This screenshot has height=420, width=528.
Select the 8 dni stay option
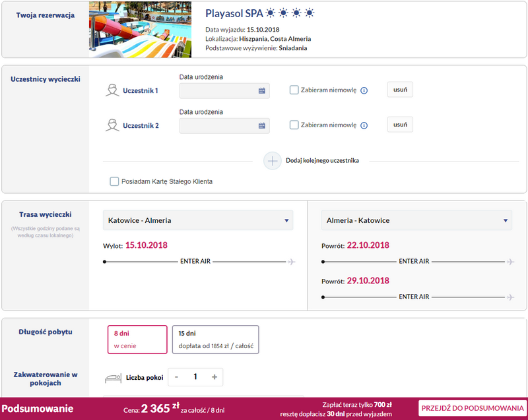coord(137,340)
